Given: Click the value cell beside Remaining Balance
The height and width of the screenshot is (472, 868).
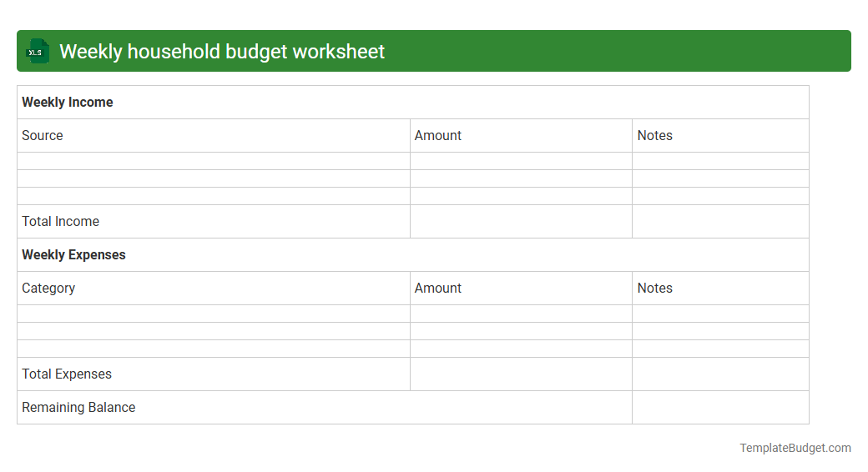Looking at the screenshot, I should coord(721,407).
